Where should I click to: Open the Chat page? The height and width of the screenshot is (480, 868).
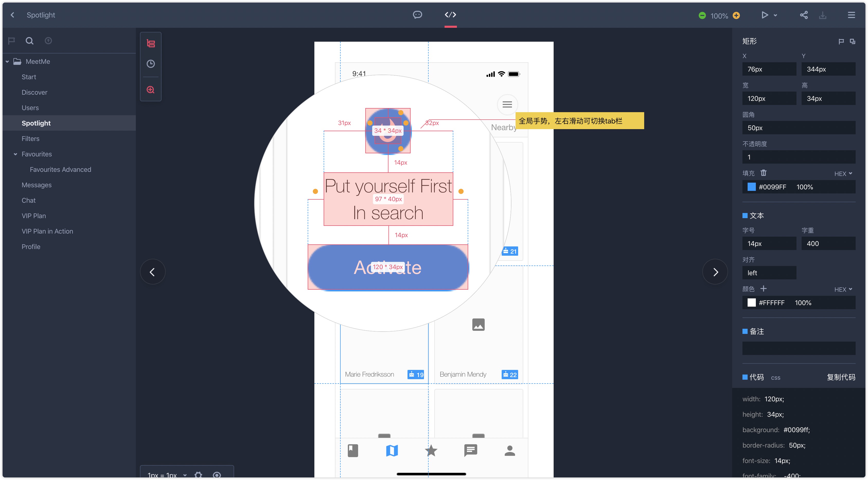[x=28, y=200]
